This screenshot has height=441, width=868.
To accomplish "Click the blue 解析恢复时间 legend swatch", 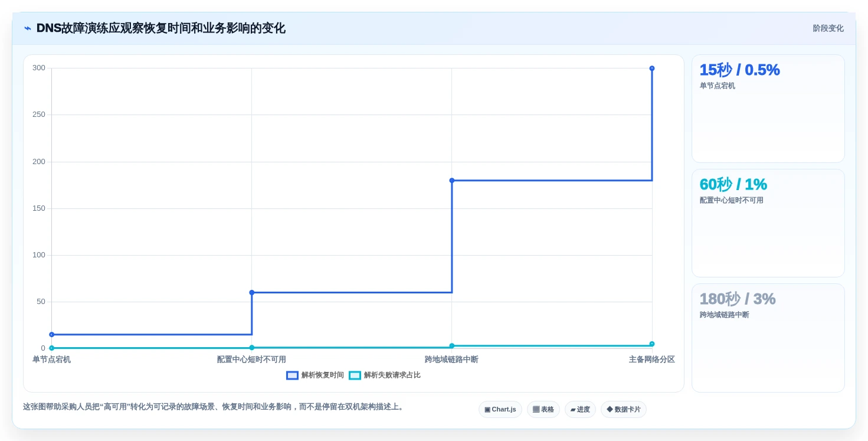I will [292, 375].
